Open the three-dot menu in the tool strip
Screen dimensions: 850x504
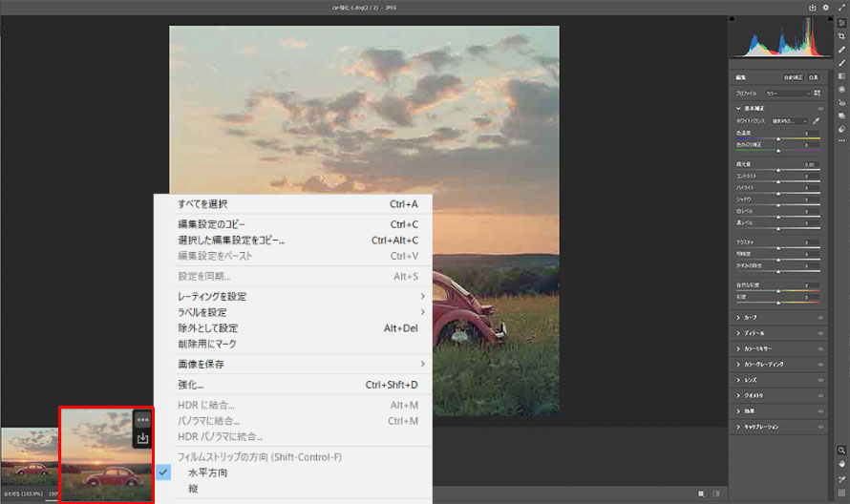click(x=841, y=141)
